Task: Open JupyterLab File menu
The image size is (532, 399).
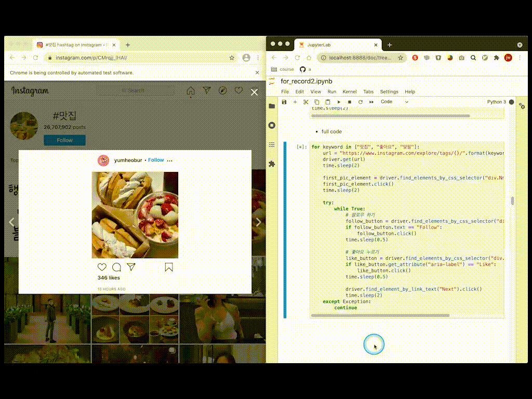Action: click(x=285, y=91)
